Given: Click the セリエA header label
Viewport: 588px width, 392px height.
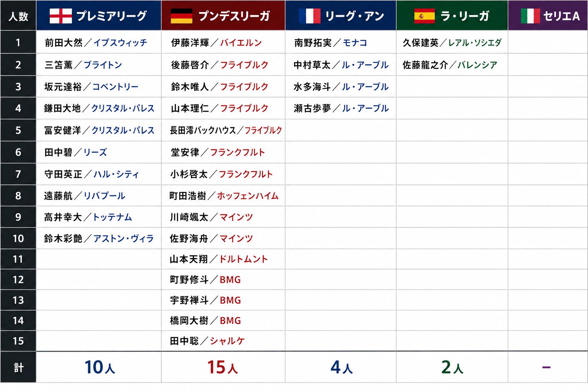Looking at the screenshot, I should point(561,16).
